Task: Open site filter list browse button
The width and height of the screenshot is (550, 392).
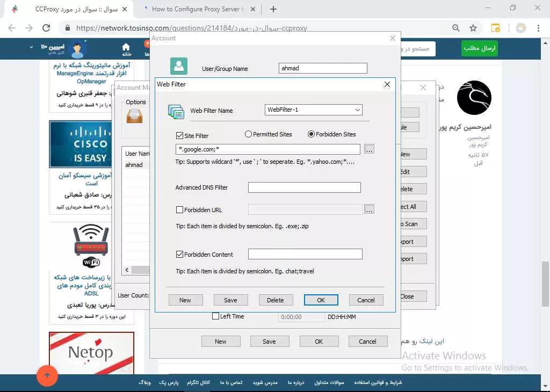Action: tap(370, 149)
